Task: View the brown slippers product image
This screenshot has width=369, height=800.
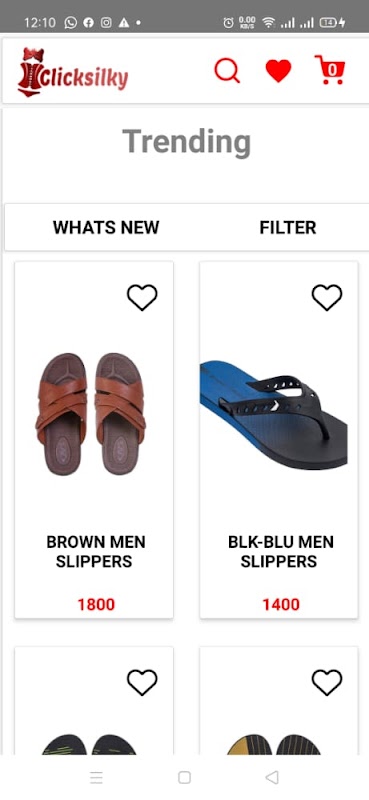Action: [x=90, y=414]
